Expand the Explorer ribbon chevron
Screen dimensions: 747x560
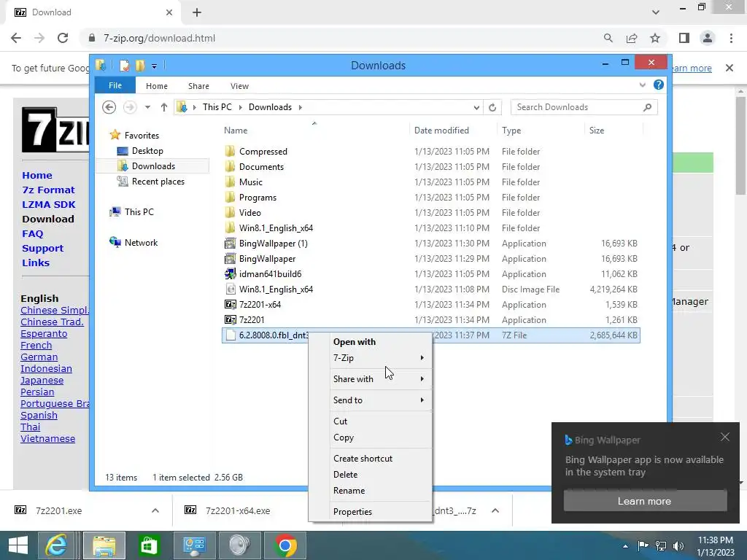point(642,85)
